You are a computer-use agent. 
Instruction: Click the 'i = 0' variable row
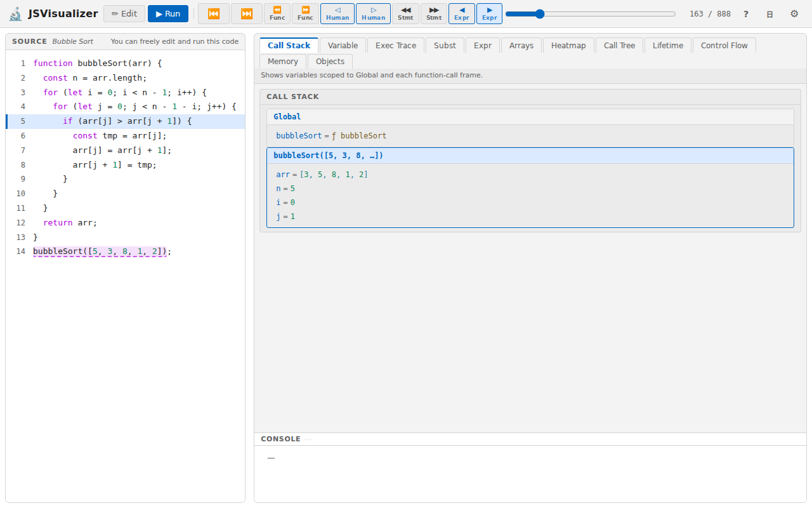(530, 203)
